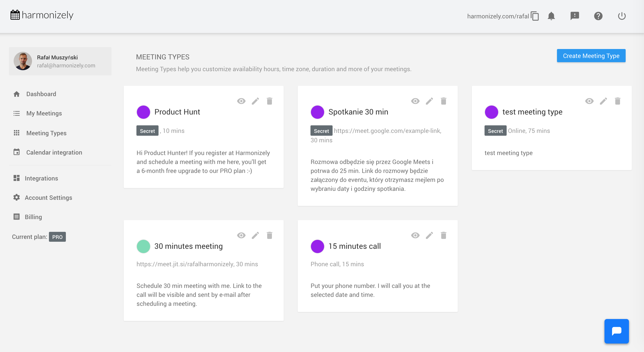Edit the test meeting type card
Image resolution: width=644 pixels, height=352 pixels.
[x=603, y=101]
